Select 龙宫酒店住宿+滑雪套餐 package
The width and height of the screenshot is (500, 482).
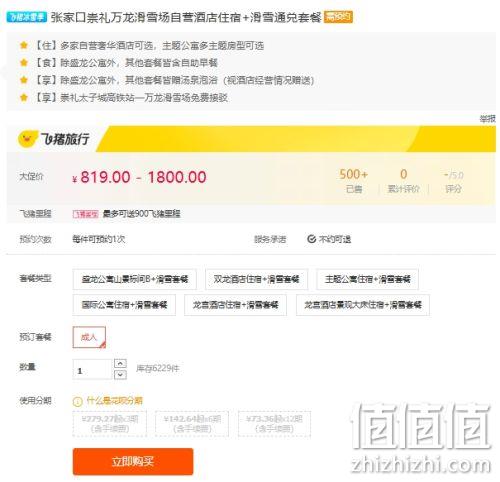tap(235, 305)
